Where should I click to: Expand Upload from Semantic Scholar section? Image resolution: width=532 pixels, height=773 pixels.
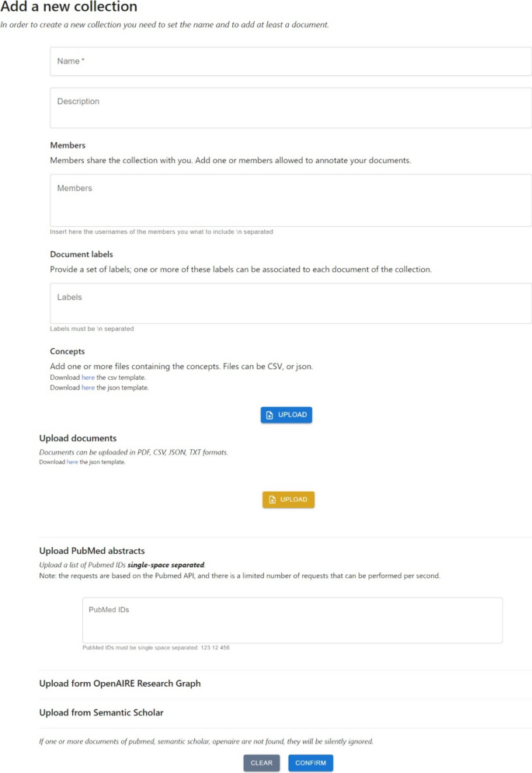[101, 713]
